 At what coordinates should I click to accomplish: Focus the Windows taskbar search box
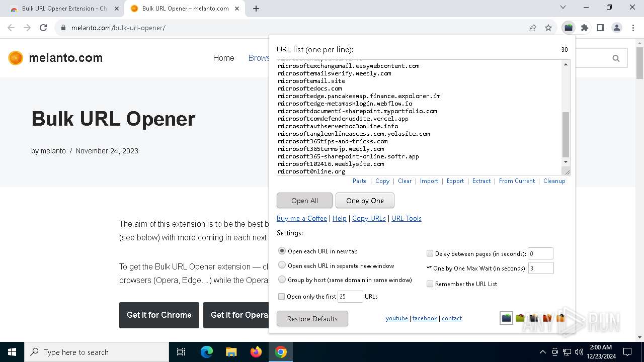click(97, 352)
